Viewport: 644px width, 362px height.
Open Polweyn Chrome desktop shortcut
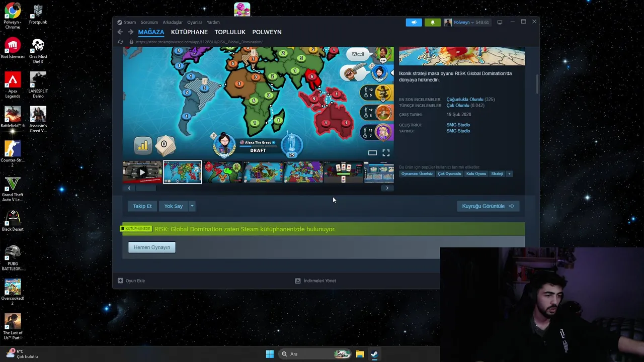[13, 16]
